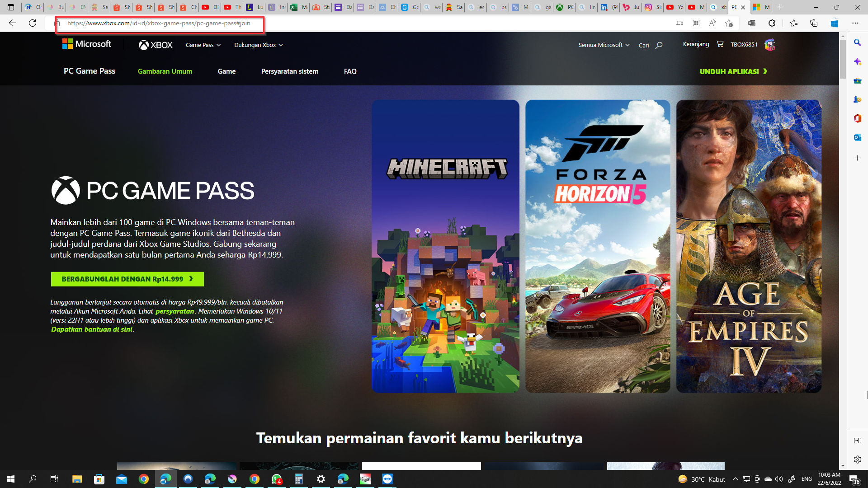The width and height of the screenshot is (868, 488).
Task: Expand the Semua Microsoft dropdown
Action: point(604,45)
